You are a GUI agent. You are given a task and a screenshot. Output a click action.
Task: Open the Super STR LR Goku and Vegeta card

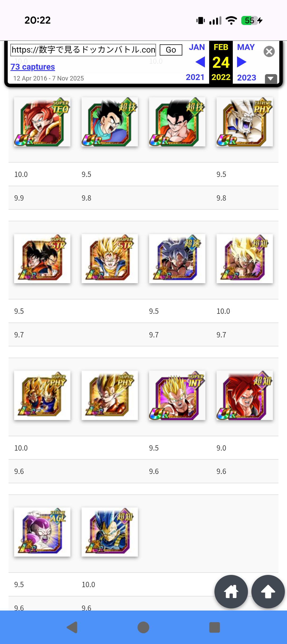[x=42, y=259]
